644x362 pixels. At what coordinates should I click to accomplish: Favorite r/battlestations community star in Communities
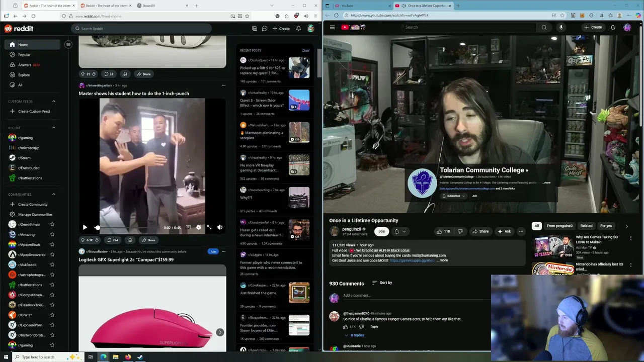[52, 285]
